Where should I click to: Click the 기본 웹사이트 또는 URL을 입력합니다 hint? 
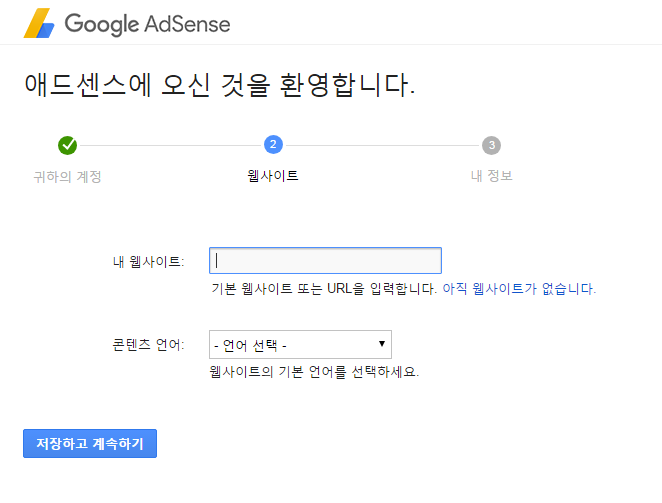[x=324, y=289]
